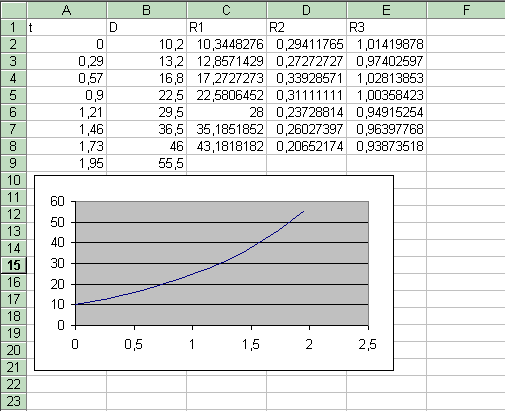The width and height of the screenshot is (505, 411).
Task: Select cell containing 0,27272727
Action: [x=307, y=61]
